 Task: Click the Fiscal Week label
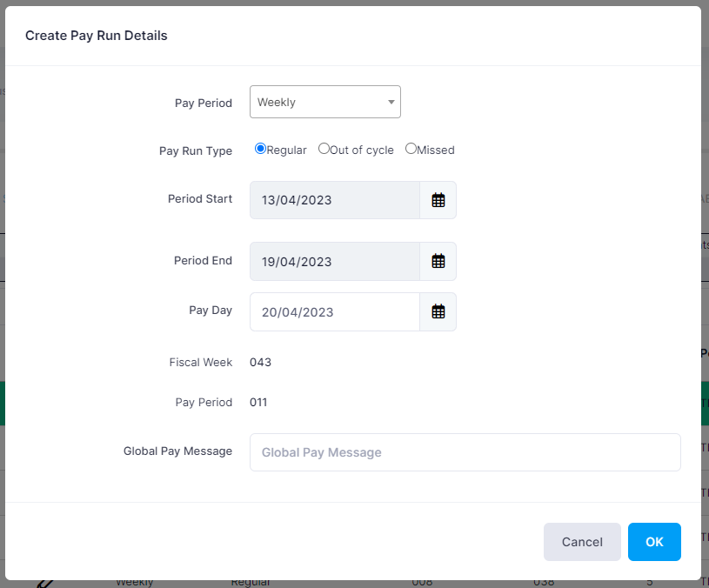click(201, 362)
